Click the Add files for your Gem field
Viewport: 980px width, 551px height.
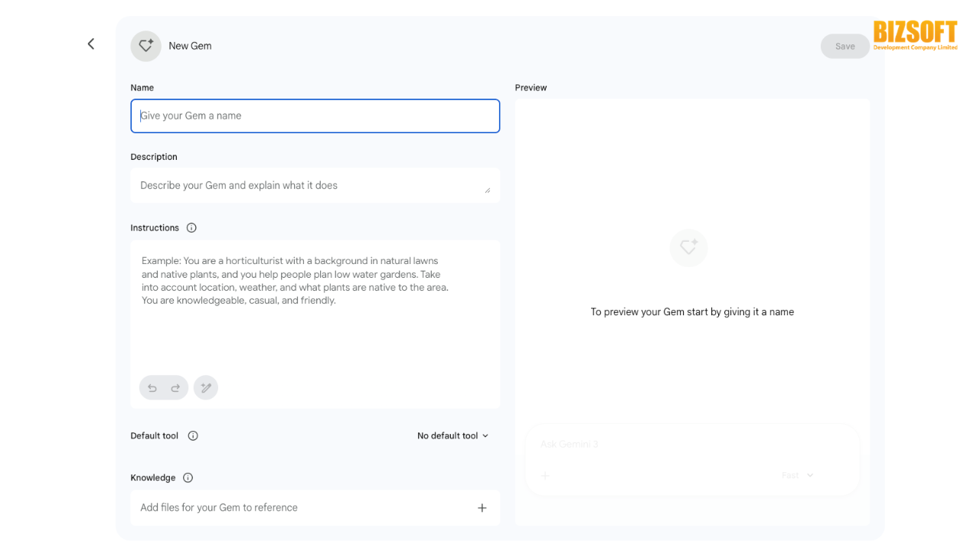pos(299,508)
